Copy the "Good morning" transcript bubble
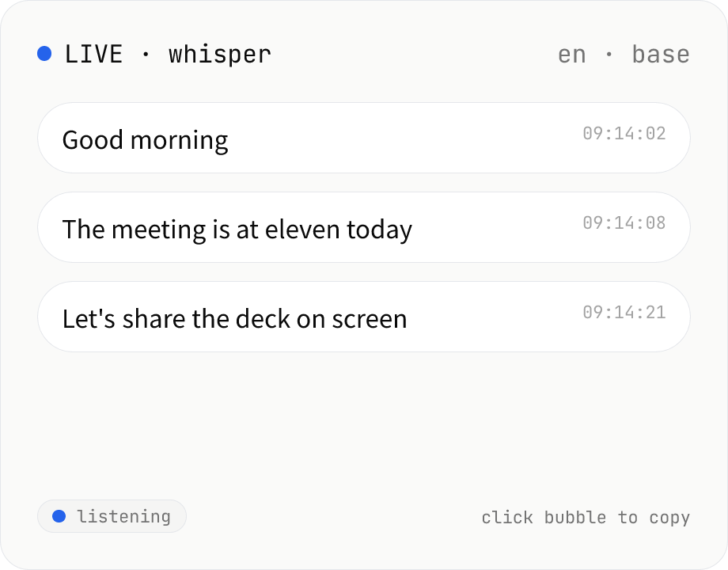The image size is (728, 570). pyautogui.click(x=363, y=138)
